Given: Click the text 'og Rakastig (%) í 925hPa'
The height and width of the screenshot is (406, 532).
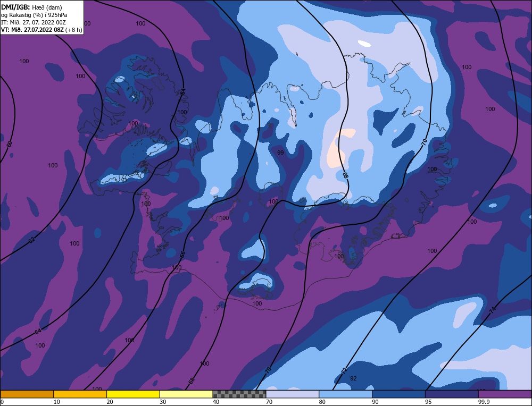Looking at the screenshot, I should pos(34,15).
